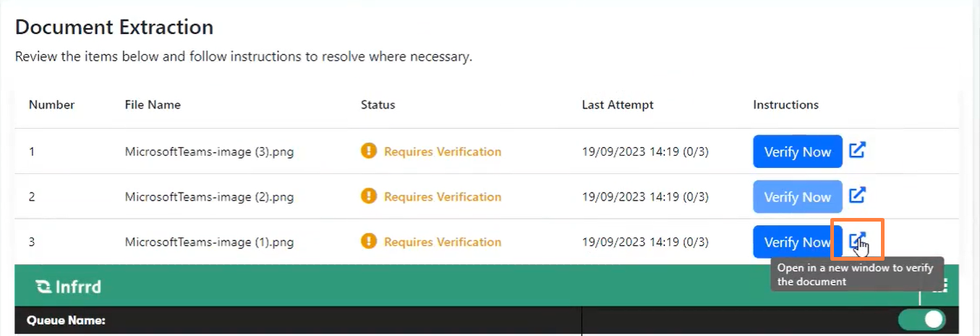Click the Queue Name label
This screenshot has width=980, height=336.
66,320
